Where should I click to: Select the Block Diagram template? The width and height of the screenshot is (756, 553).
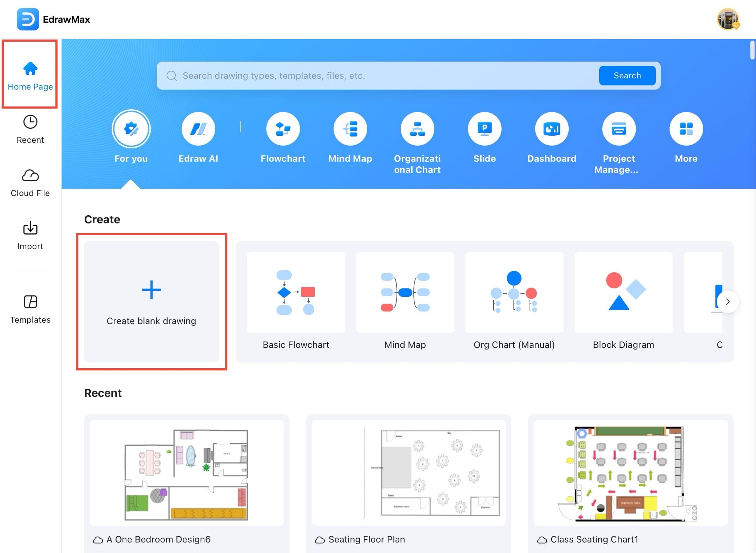point(623,293)
